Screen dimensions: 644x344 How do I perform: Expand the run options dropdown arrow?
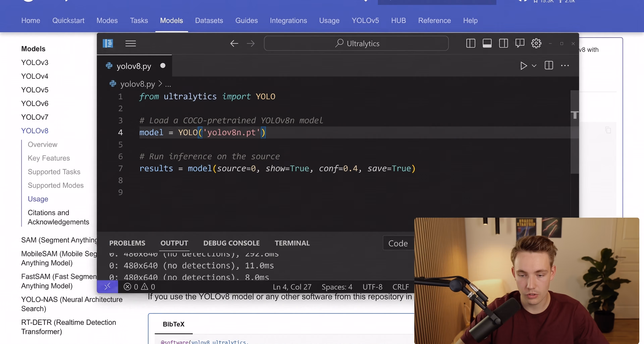534,66
